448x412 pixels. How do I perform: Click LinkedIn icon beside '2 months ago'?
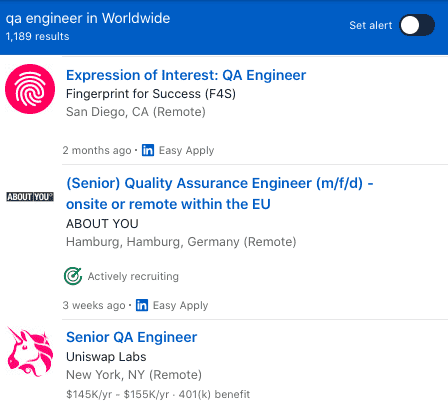click(148, 150)
